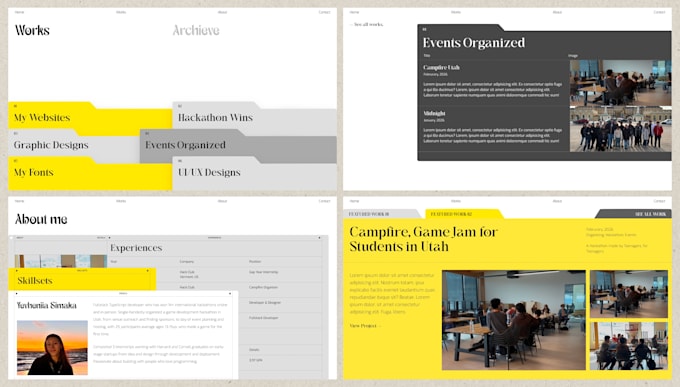The height and width of the screenshot is (387, 680).
Task: Open the See All Work dark tab
Action: click(634, 214)
